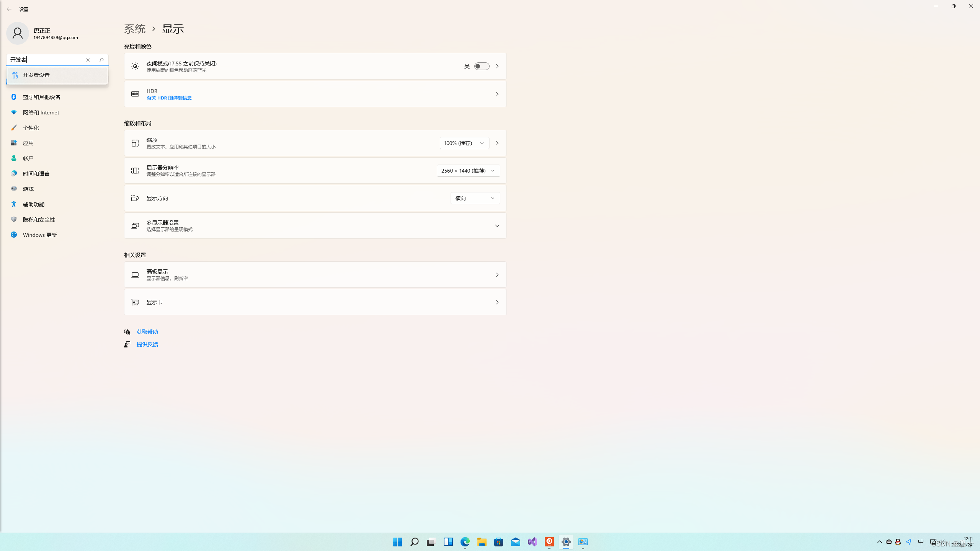Open 隐私和安全性 settings
Viewport: 980px width, 551px height.
coord(57,220)
